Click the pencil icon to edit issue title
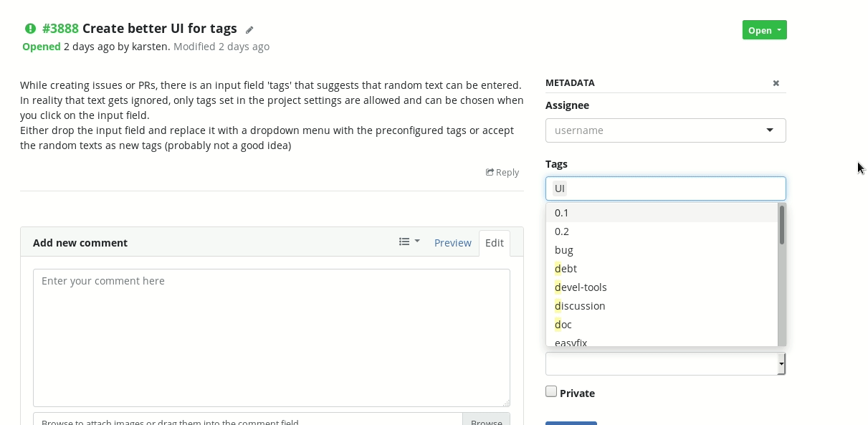This screenshot has height=425, width=868. [249, 30]
